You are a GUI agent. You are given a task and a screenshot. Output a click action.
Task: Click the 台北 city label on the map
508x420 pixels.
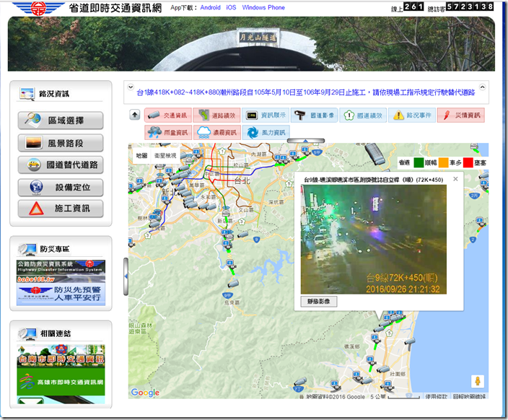point(242,180)
